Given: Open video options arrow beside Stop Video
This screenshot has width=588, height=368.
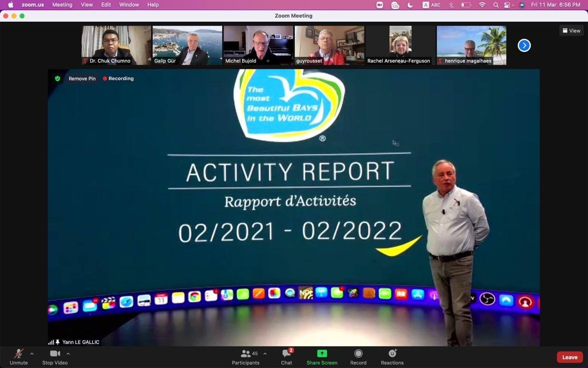Looking at the screenshot, I should 68,354.
